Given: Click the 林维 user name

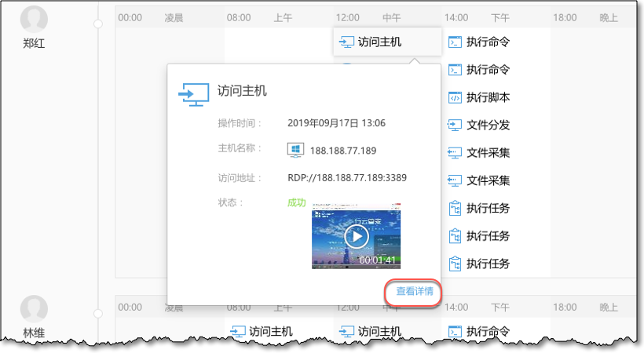Looking at the screenshot, I should (34, 333).
